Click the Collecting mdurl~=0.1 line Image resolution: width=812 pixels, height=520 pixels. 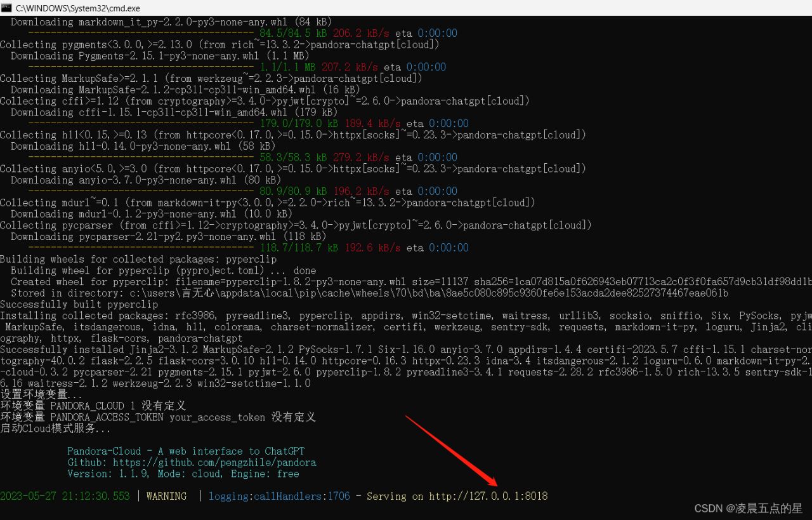point(268,203)
